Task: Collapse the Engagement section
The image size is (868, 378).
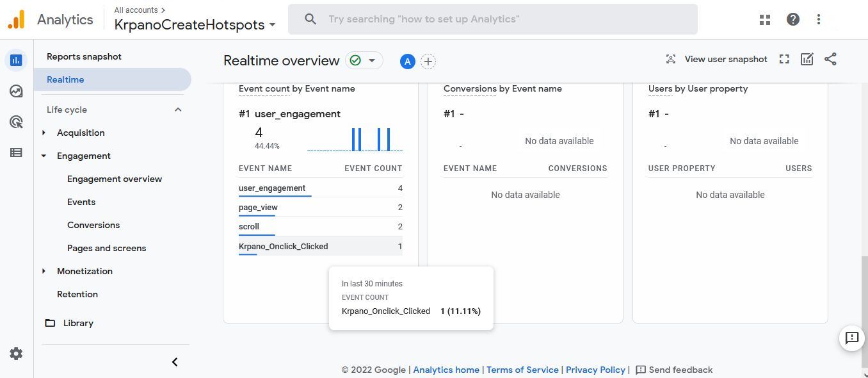Action: point(44,156)
